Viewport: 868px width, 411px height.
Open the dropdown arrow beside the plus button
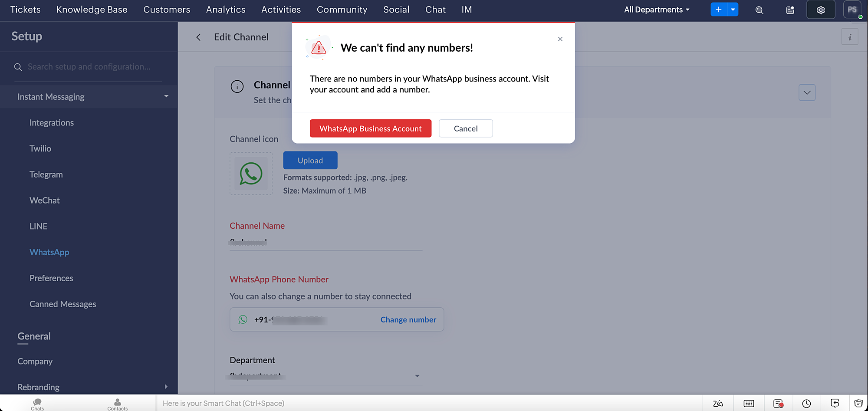point(733,10)
